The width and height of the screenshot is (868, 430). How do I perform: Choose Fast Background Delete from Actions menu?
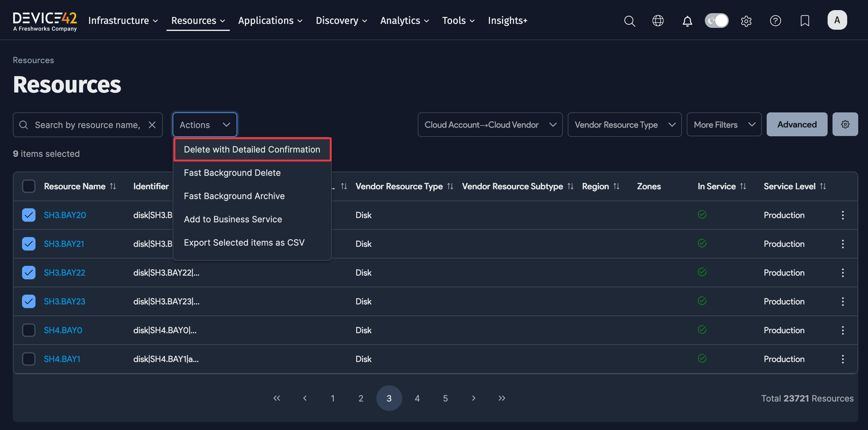coord(232,172)
